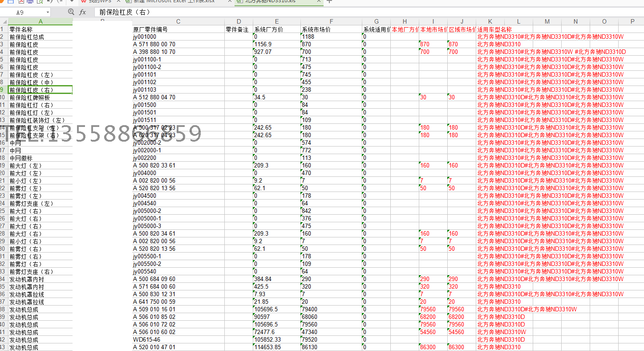This screenshot has width=644, height=351.
Task: Select column A header
Action: tap(41, 21)
